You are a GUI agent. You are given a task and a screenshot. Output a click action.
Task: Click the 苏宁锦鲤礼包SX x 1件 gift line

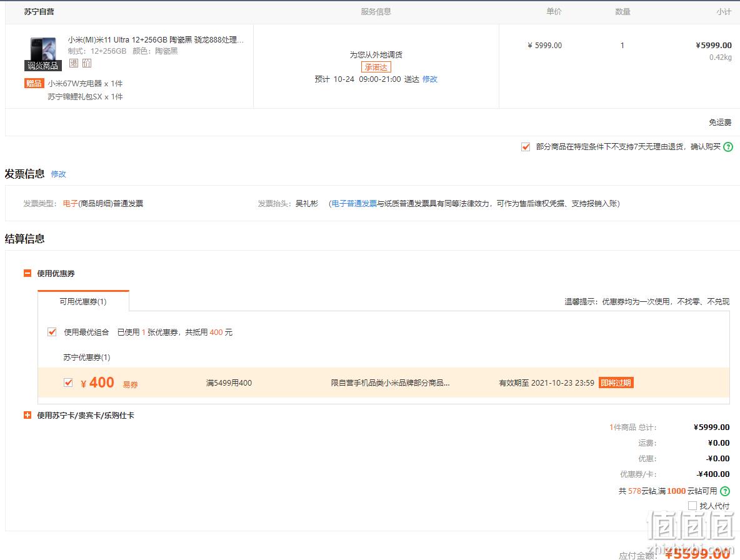(x=86, y=97)
